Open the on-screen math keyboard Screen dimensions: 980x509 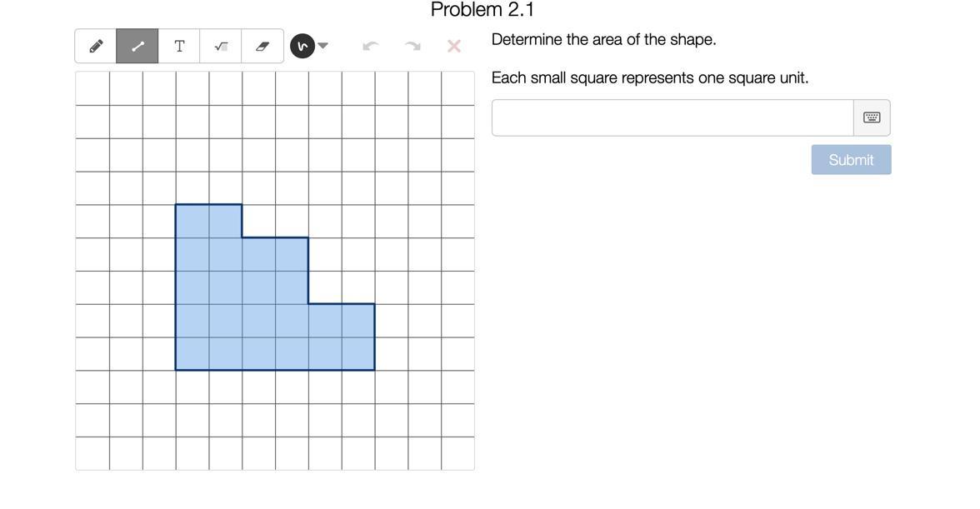point(872,117)
